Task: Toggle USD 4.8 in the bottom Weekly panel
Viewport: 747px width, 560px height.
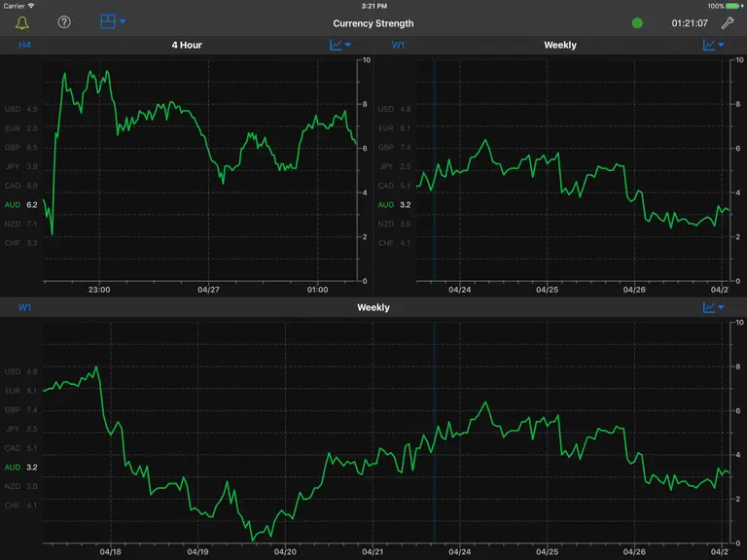Action: (x=21, y=371)
